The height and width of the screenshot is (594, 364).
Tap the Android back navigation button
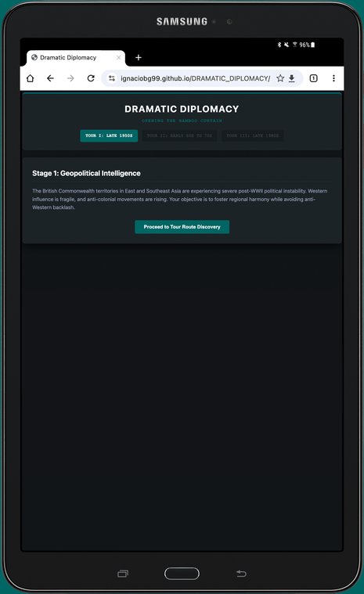(x=241, y=574)
